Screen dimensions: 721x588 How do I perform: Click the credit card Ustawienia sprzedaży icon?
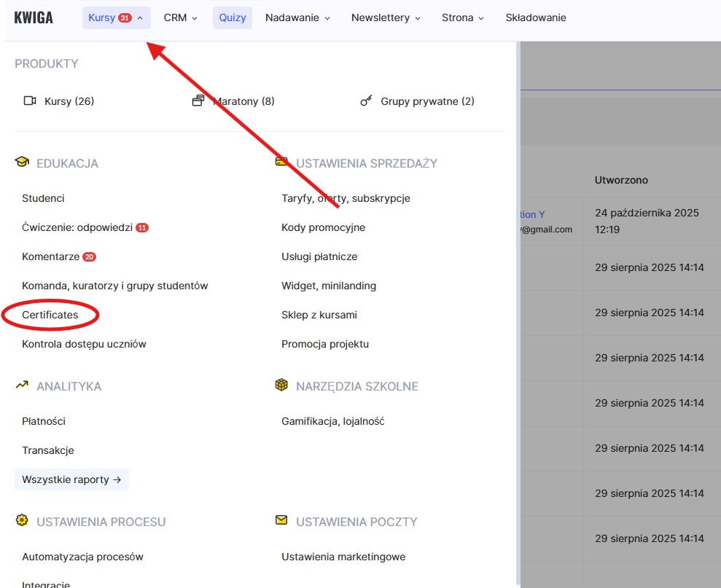click(281, 162)
